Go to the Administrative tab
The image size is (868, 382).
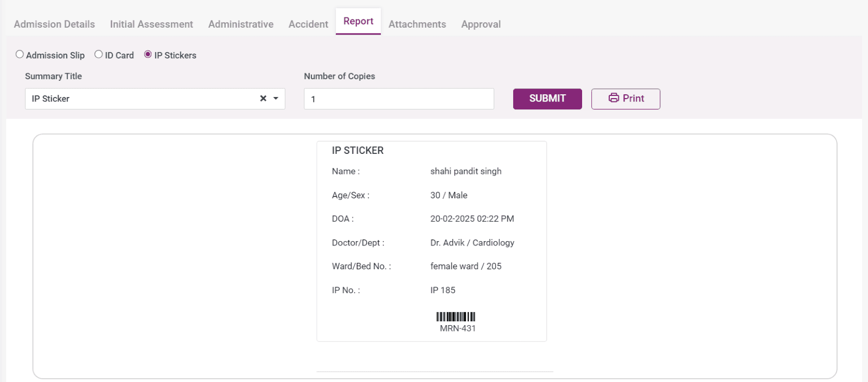[x=241, y=24]
